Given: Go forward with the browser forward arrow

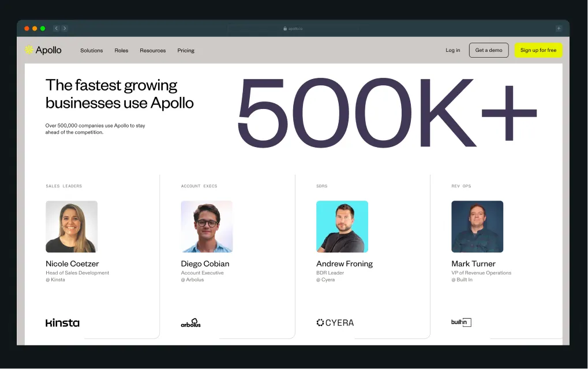Looking at the screenshot, I should (x=65, y=28).
